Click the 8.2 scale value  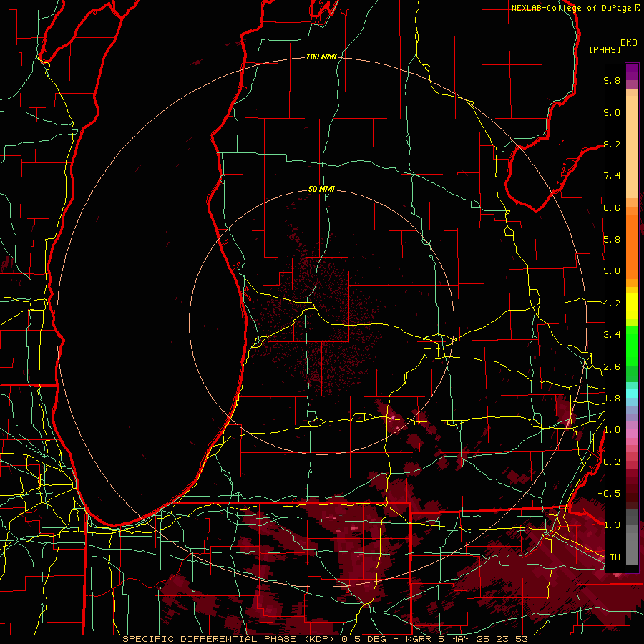612,144
